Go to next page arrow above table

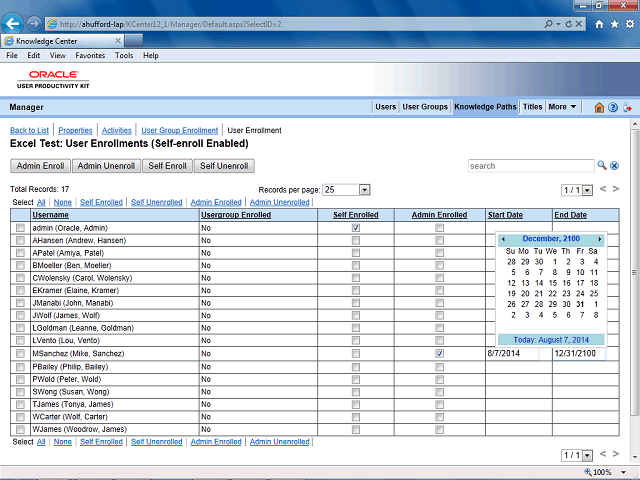coord(616,189)
